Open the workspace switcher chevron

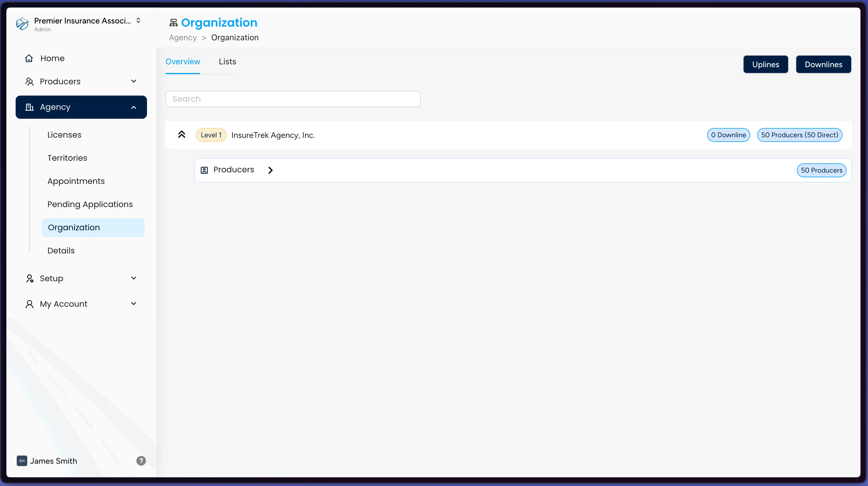(x=138, y=20)
